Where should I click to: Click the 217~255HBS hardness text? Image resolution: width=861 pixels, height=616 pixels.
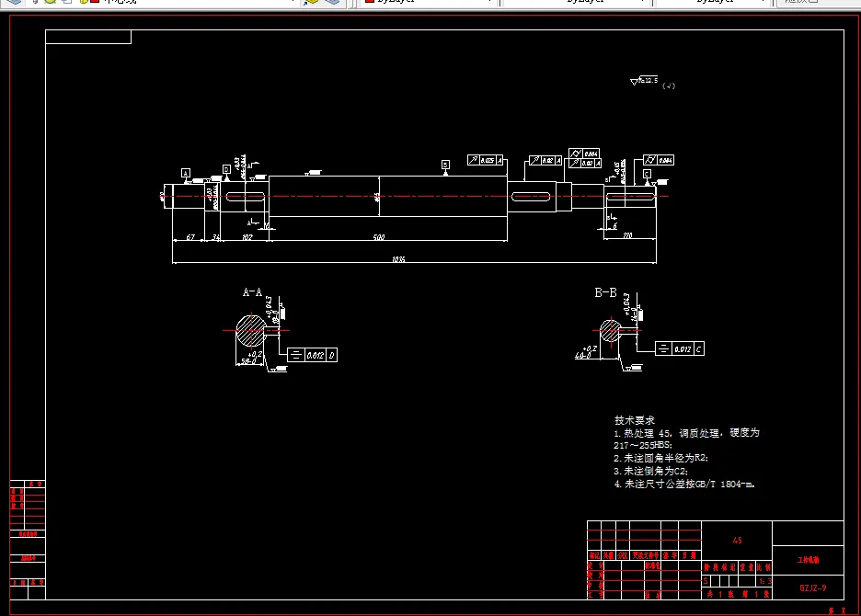[642, 445]
